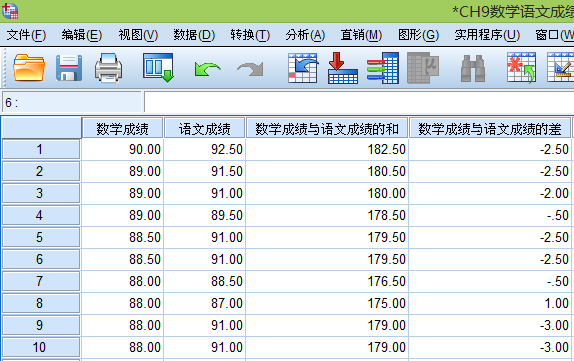This screenshot has height=361, width=574.
Task: Click cell 179.00 in row 9
Action: [x=327, y=325]
